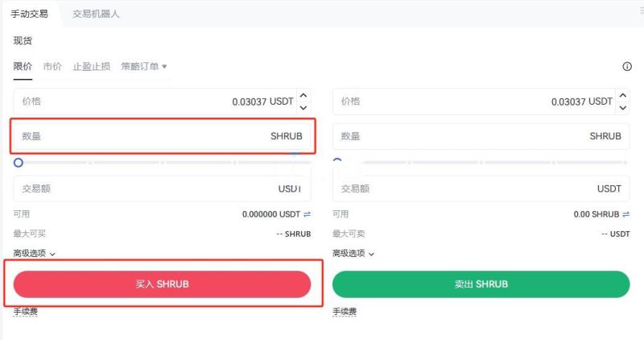Click the sell 交易额 USDT input field
644x340 pixels.
[x=481, y=189]
